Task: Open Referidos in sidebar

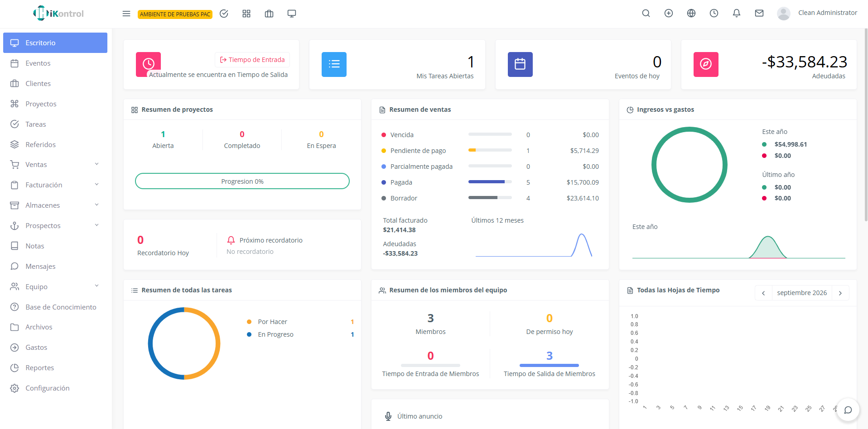Action: (x=55, y=145)
